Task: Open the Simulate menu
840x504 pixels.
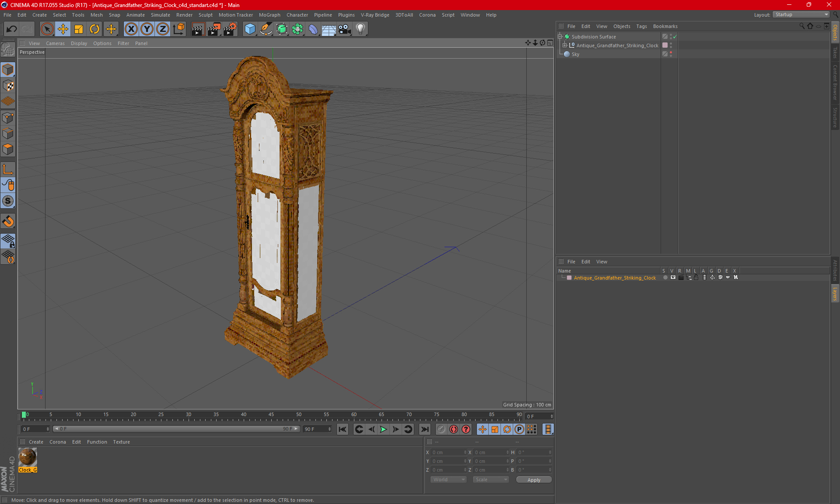Action: [x=160, y=15]
